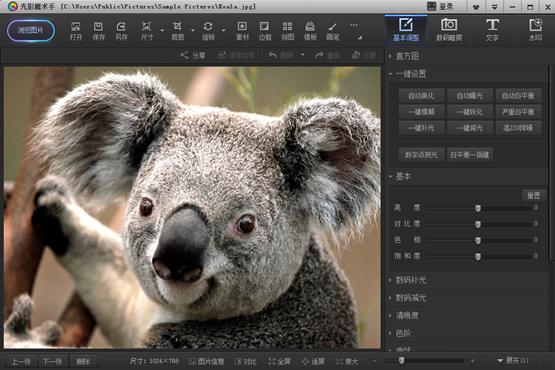Click the 保存 (Save) toolbar icon
This screenshot has width=555, height=370.
(x=98, y=31)
